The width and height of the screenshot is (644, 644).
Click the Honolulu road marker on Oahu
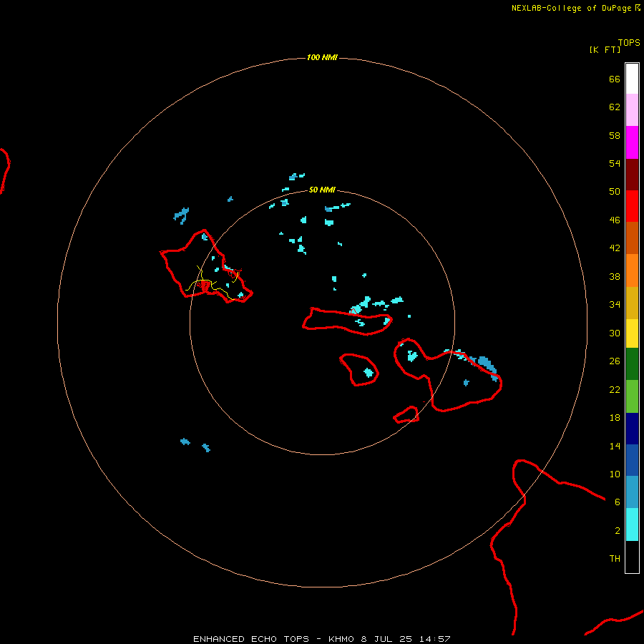point(206,286)
